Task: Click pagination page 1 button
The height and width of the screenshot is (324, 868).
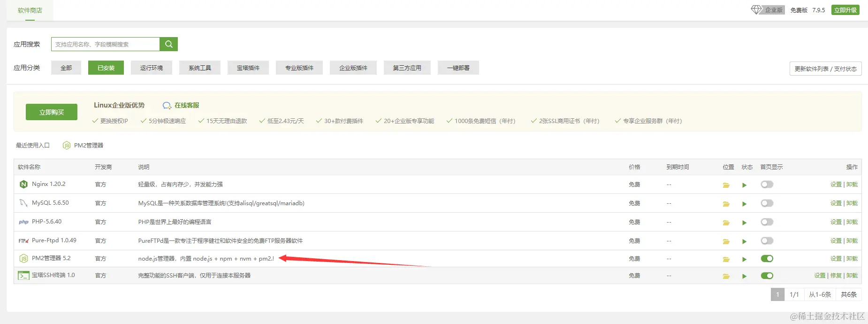Action: point(777,294)
